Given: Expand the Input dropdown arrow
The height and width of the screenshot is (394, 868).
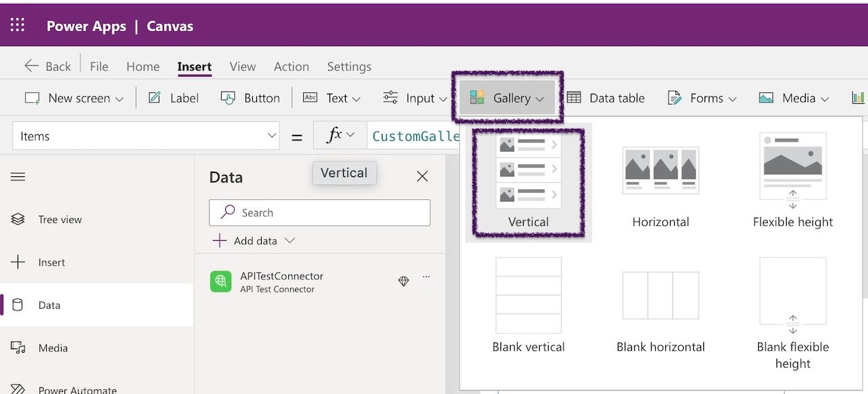Looking at the screenshot, I should (x=443, y=99).
